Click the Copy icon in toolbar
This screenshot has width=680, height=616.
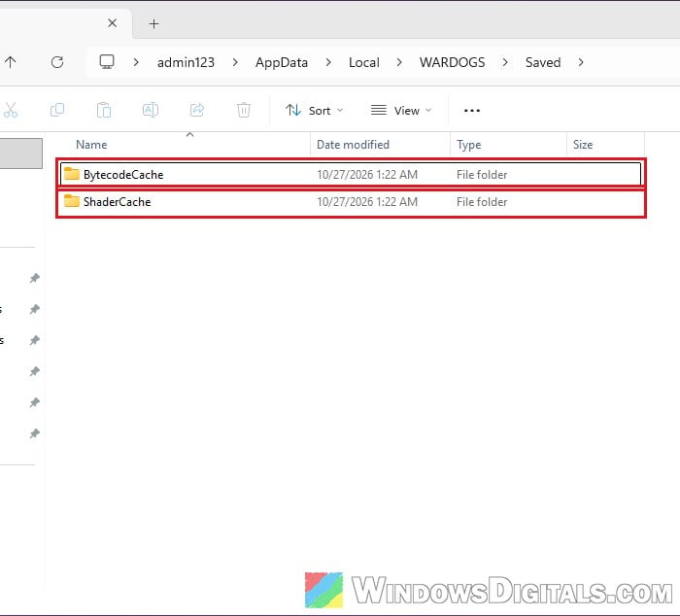point(57,110)
